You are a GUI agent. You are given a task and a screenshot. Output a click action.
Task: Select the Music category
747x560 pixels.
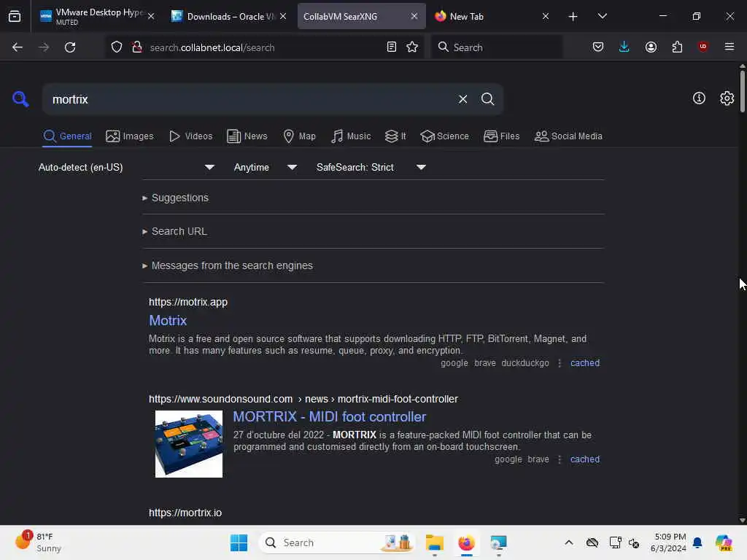(351, 136)
